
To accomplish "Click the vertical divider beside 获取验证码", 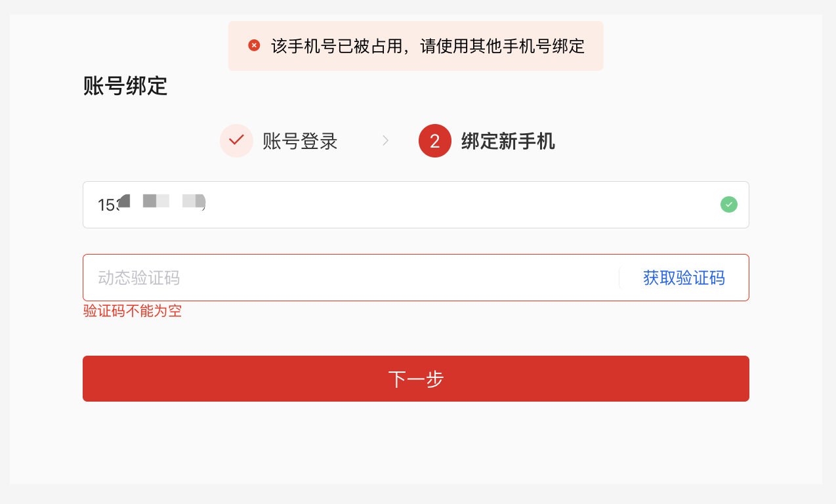I will click(619, 278).
